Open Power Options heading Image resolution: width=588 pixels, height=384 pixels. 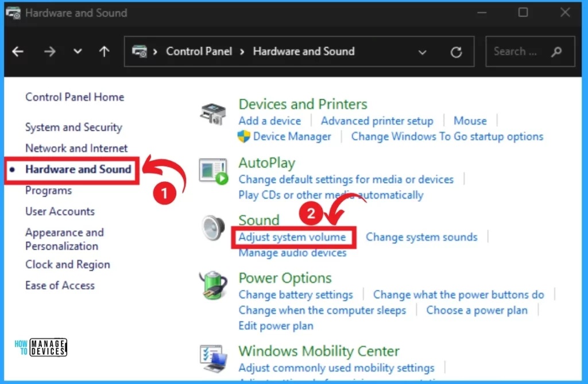pos(285,278)
